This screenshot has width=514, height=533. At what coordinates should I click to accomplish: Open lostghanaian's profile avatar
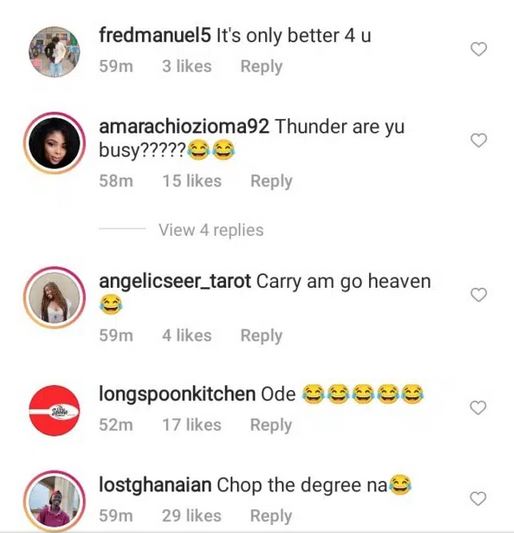(54, 501)
